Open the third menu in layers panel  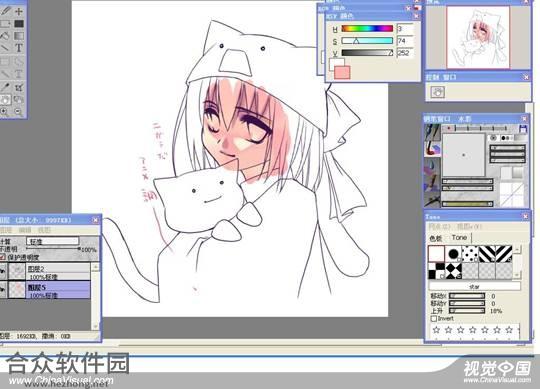44,230
